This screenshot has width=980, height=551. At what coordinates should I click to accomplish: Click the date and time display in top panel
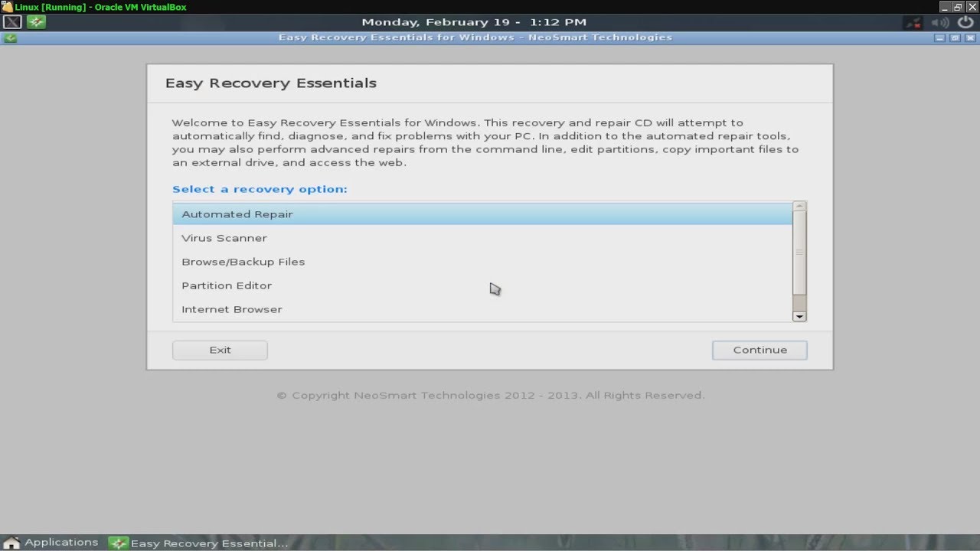pos(474,22)
